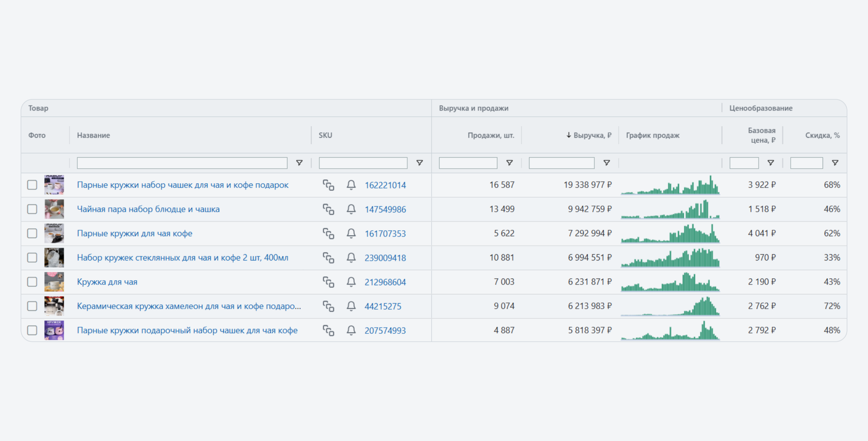Open the Кружка для чая product link
Image resolution: width=868 pixels, height=441 pixels.
point(107,282)
